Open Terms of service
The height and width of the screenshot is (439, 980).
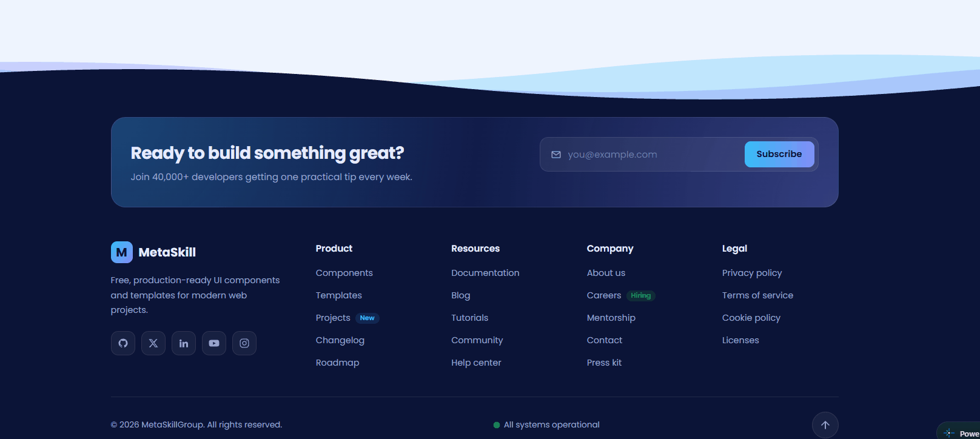point(757,295)
